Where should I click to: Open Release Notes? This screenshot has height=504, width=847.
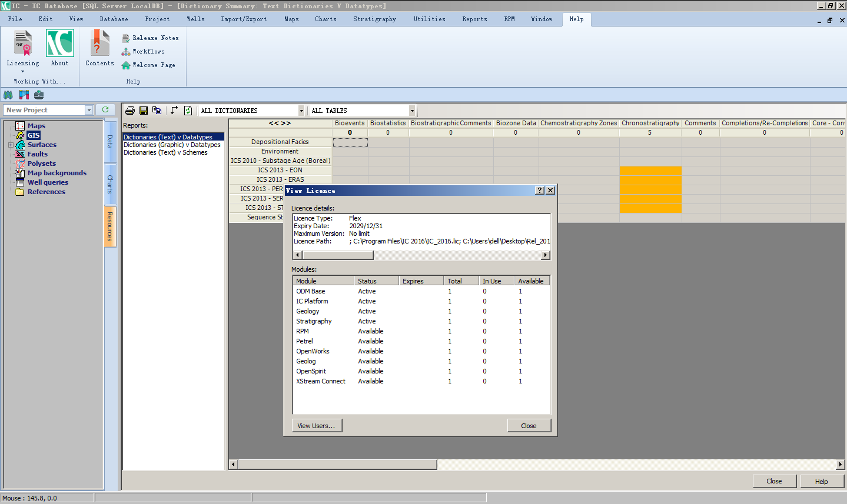150,38
